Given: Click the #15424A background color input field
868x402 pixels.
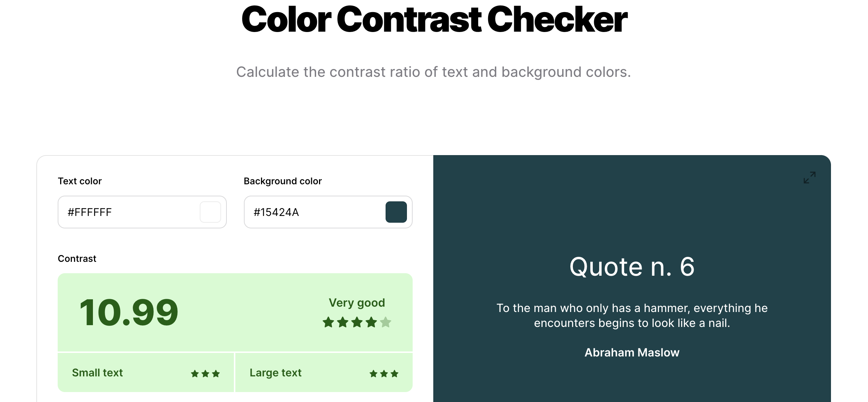Looking at the screenshot, I should pyautogui.click(x=328, y=212).
